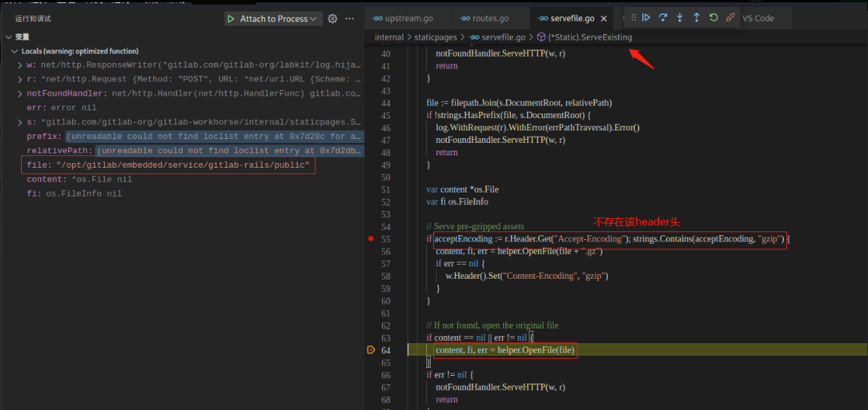
Task: Expand the notFoundHandler variable
Action: point(20,93)
